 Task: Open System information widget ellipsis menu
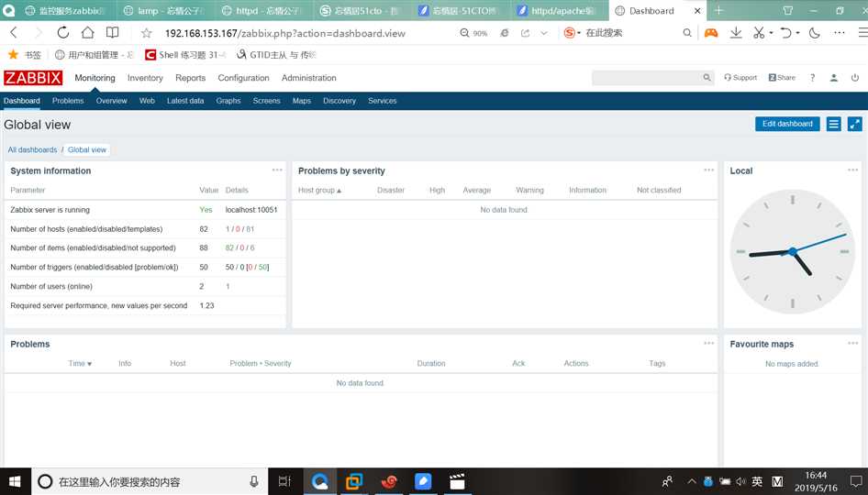tap(277, 170)
